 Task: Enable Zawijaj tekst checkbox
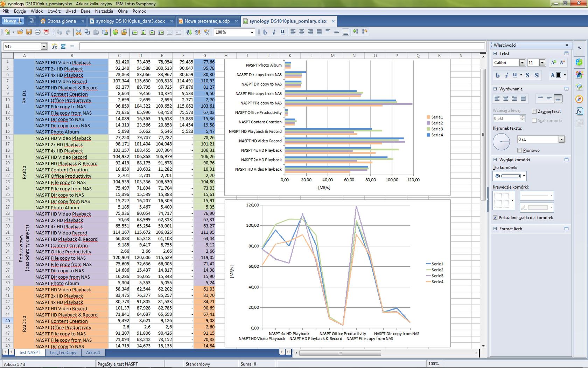tap(534, 111)
